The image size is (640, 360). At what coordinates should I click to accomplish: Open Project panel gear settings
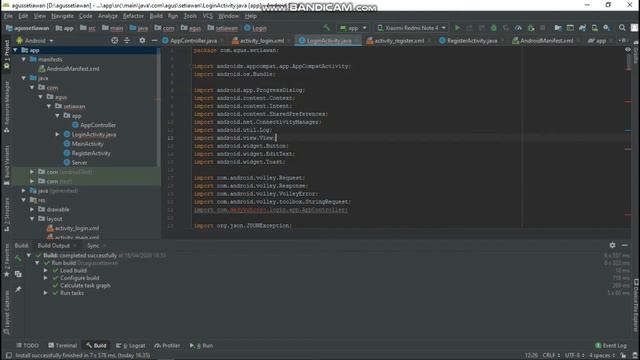142,40
